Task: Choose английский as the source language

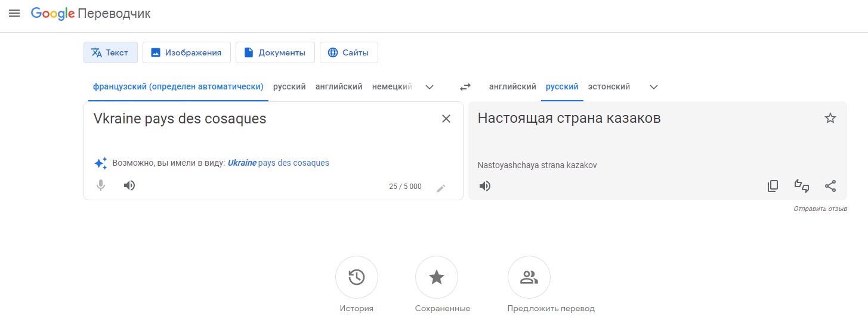Action: pyautogui.click(x=339, y=87)
